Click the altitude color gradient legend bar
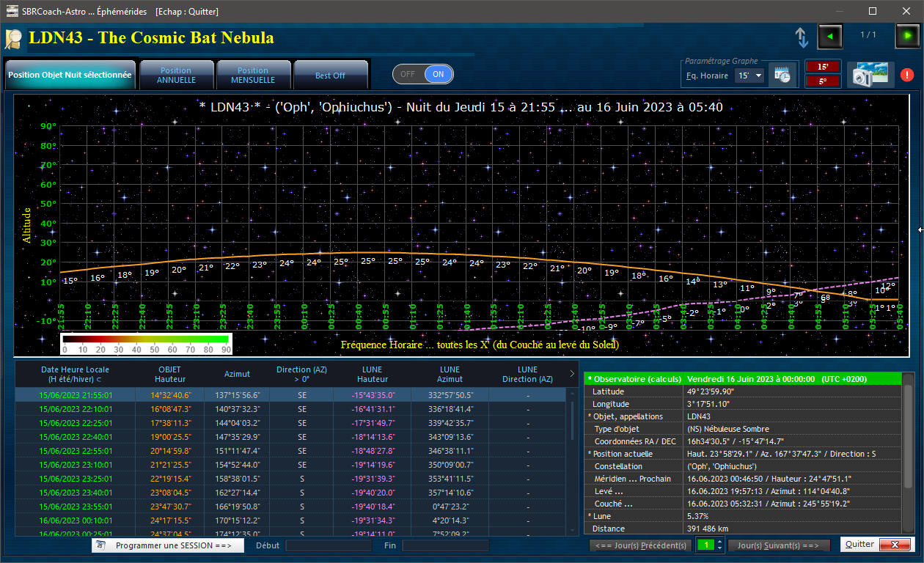The height and width of the screenshot is (563, 924). (146, 339)
